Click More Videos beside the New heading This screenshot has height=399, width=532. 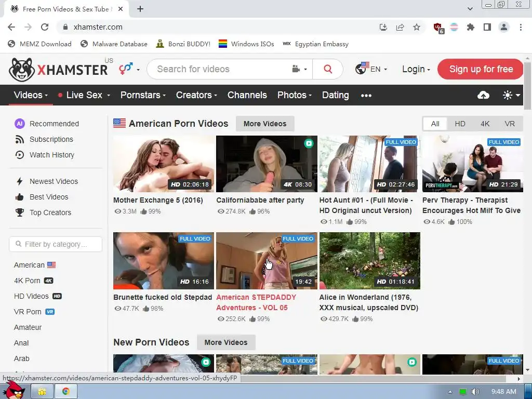click(226, 343)
